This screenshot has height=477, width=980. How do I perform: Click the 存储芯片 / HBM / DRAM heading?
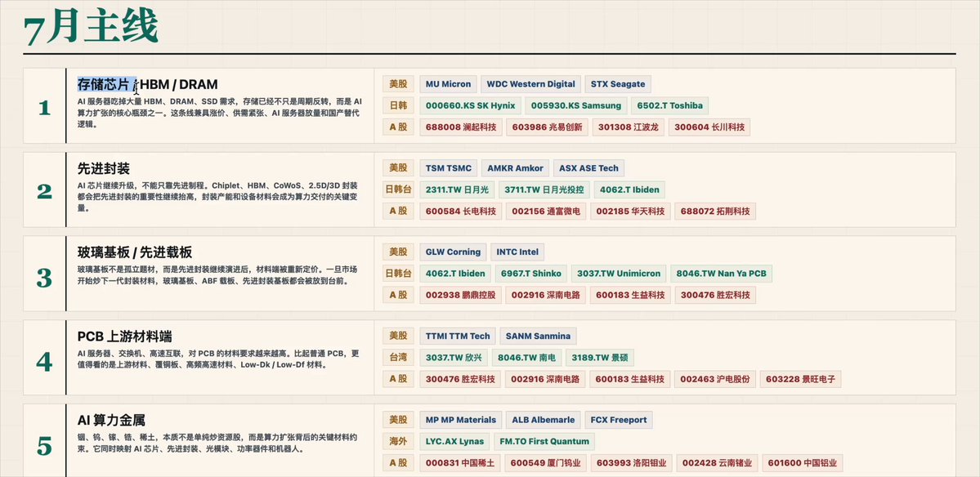coord(147,84)
